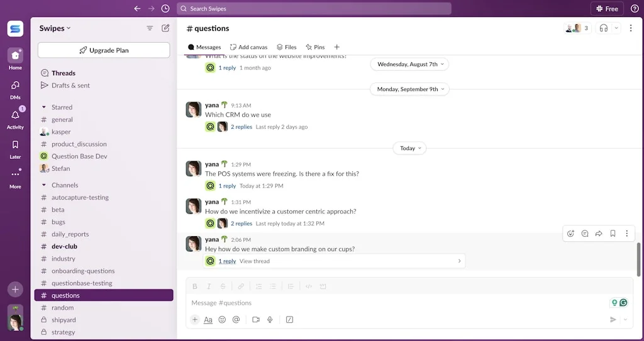Click the round plus button in left rail
The height and width of the screenshot is (341, 644).
15,290
